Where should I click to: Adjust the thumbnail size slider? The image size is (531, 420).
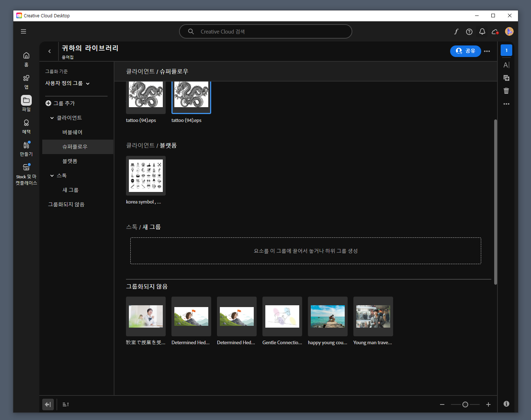[465, 404]
